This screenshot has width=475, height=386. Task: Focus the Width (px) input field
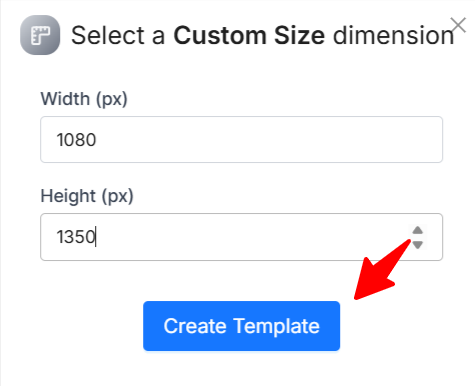pos(241,139)
